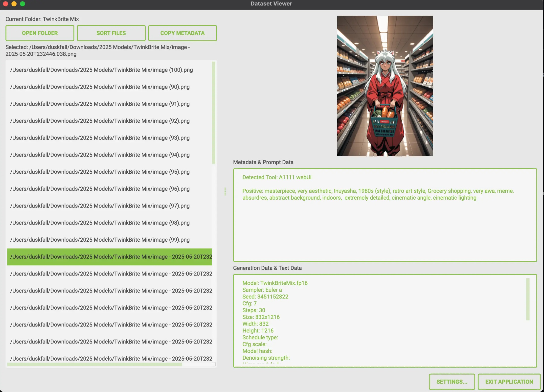The image size is (544, 392).
Task: Click the Size: 832x1216 line
Action: (261, 317)
